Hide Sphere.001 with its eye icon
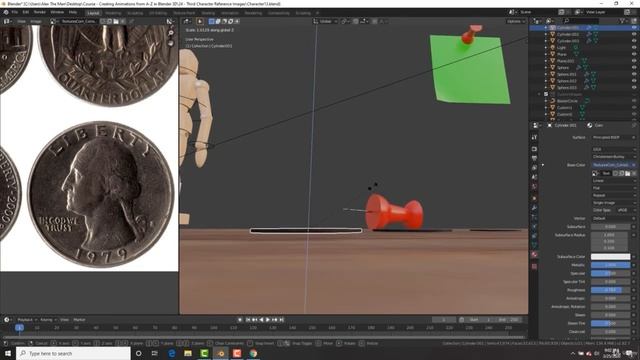Viewport: 640px width, 360px height. pos(634,74)
